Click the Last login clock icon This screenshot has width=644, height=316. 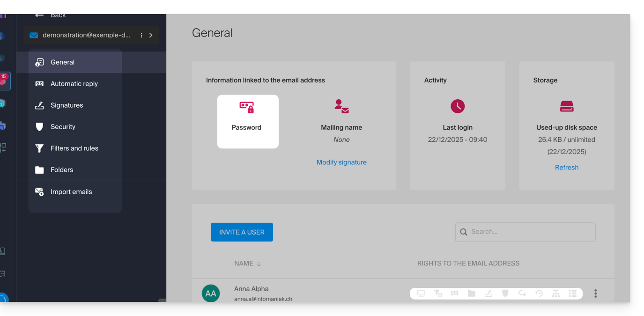click(x=458, y=106)
